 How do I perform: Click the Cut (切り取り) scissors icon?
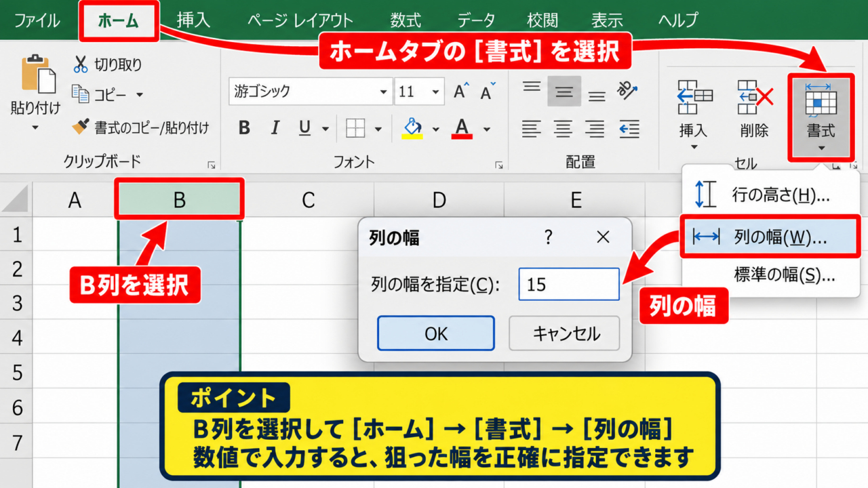tap(81, 65)
